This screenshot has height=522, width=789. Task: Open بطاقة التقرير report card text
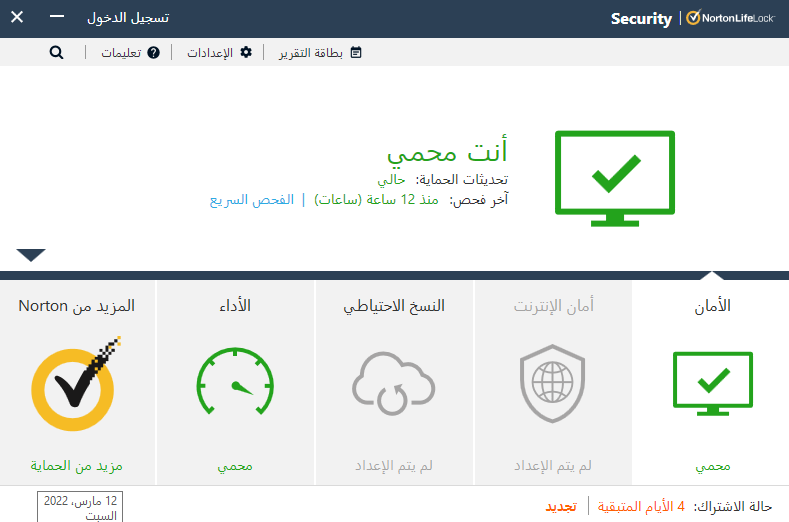point(311,53)
